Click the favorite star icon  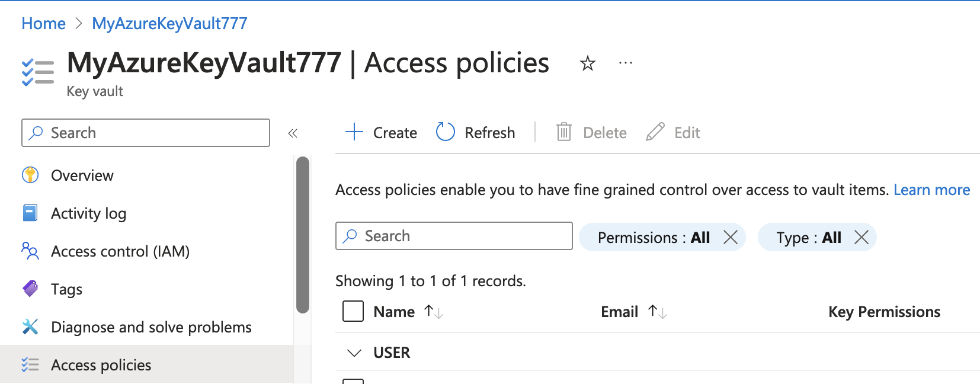[587, 63]
